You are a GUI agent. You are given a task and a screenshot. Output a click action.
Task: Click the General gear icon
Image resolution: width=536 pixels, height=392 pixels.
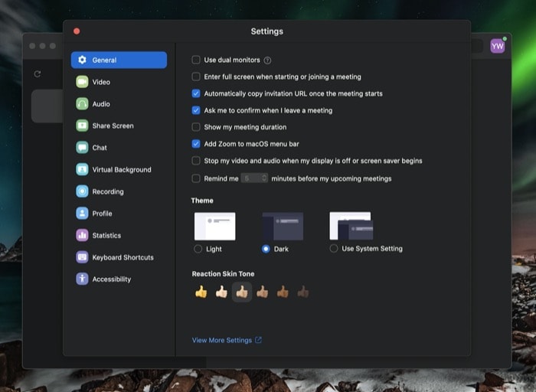[82, 60]
